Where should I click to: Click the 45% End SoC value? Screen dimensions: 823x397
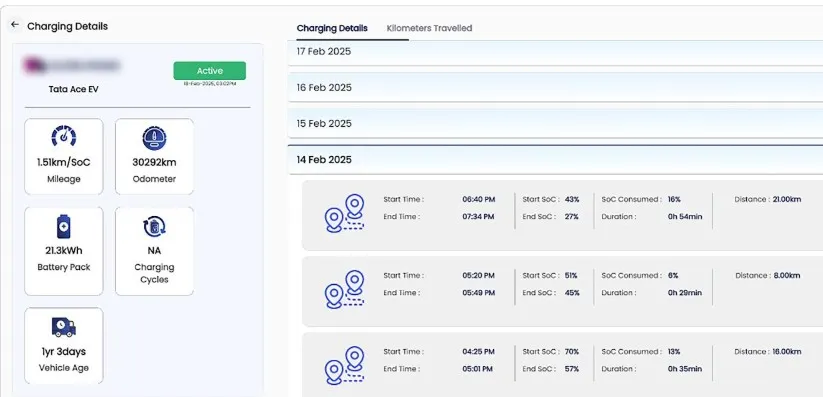(x=572, y=292)
